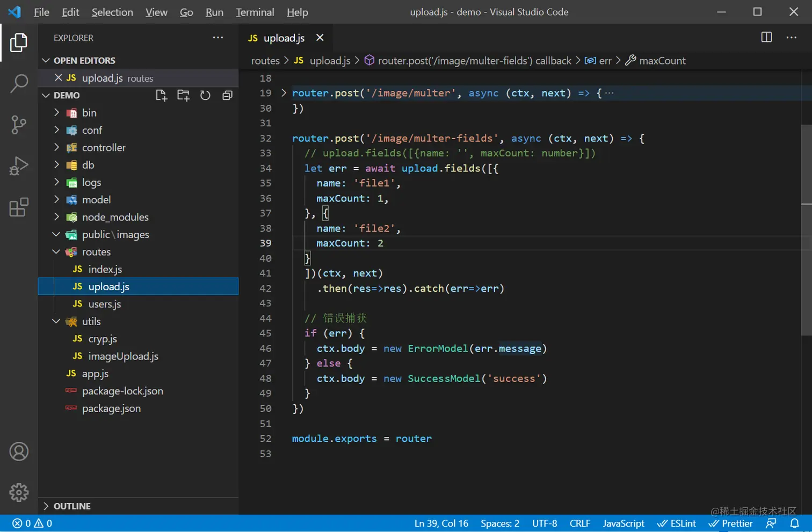This screenshot has width=812, height=532.
Task: Click the New File icon in DEMO header
Action: (161, 96)
